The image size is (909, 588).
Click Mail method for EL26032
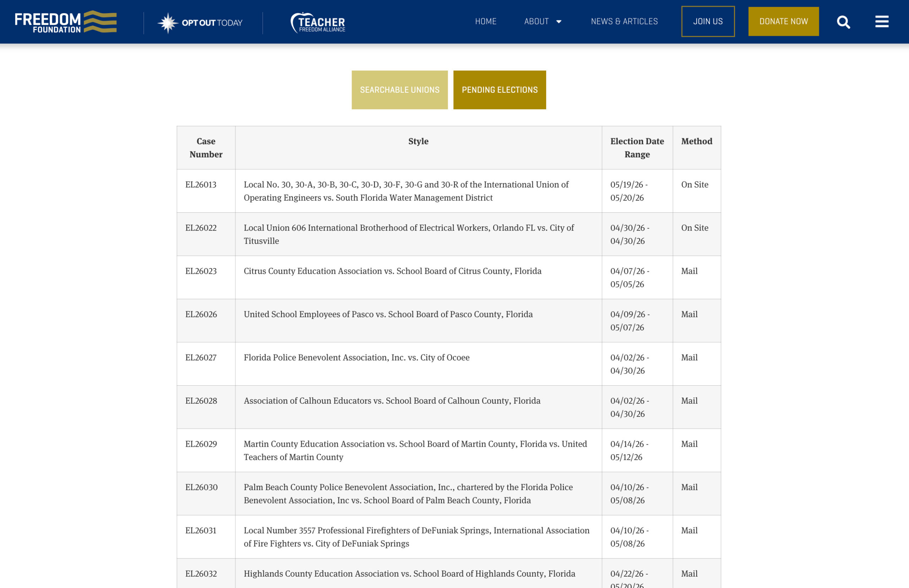tap(689, 573)
